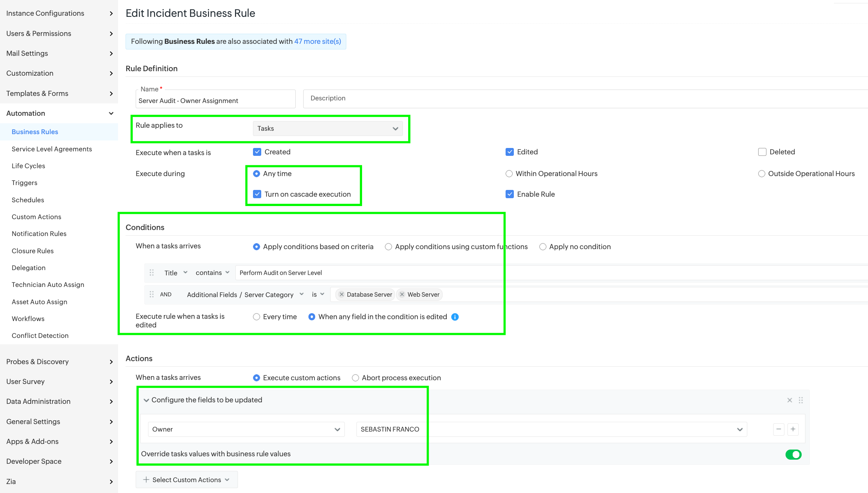Screen dimensions: 868x493
Task: Select Within Operational Hours radio option
Action: [509, 174]
